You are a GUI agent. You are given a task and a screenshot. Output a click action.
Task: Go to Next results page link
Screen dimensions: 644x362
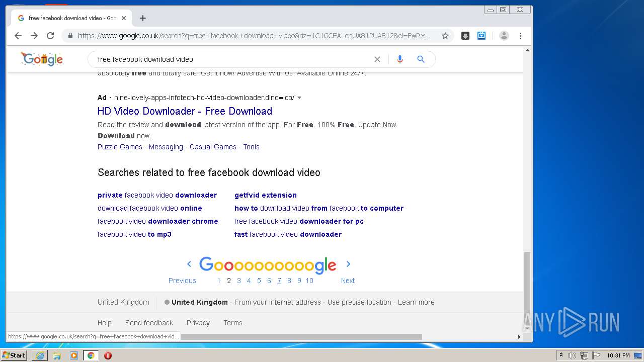point(348,281)
